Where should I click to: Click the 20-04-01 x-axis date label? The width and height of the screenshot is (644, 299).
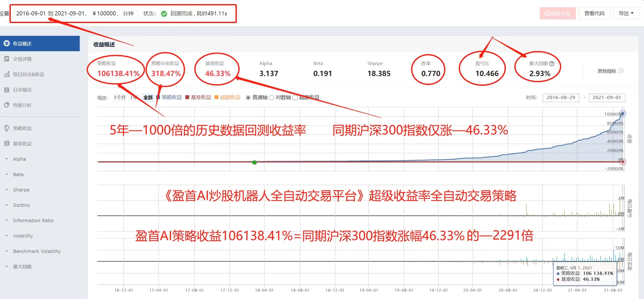472,290
